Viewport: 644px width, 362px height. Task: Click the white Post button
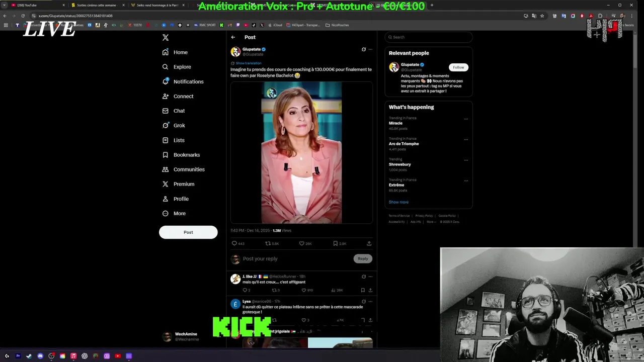[x=188, y=232]
